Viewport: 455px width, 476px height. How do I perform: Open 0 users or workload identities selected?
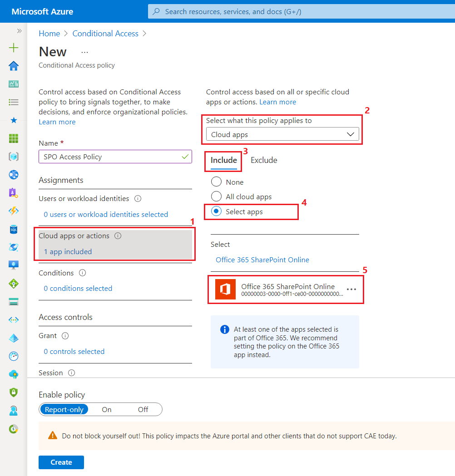[x=106, y=214]
